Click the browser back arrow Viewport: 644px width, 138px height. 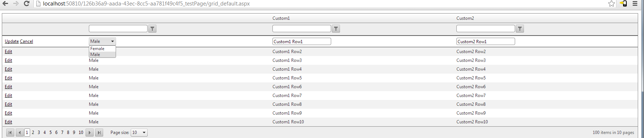pyautogui.click(x=5, y=4)
